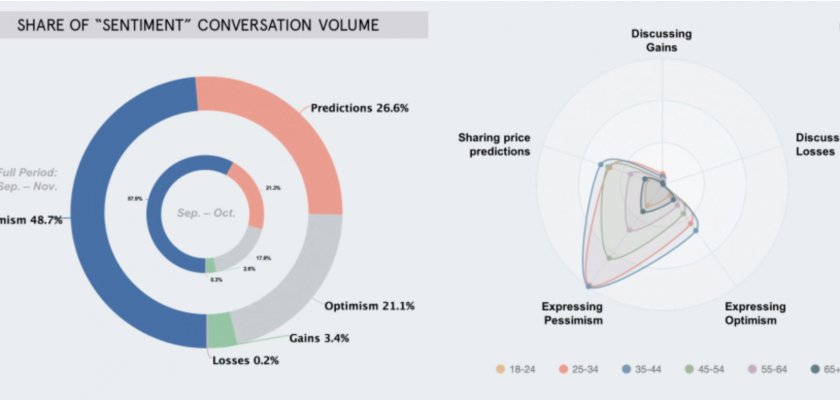The height and width of the screenshot is (400, 840).
Task: Click the "Predictions 26.6%" label
Action: point(362,107)
